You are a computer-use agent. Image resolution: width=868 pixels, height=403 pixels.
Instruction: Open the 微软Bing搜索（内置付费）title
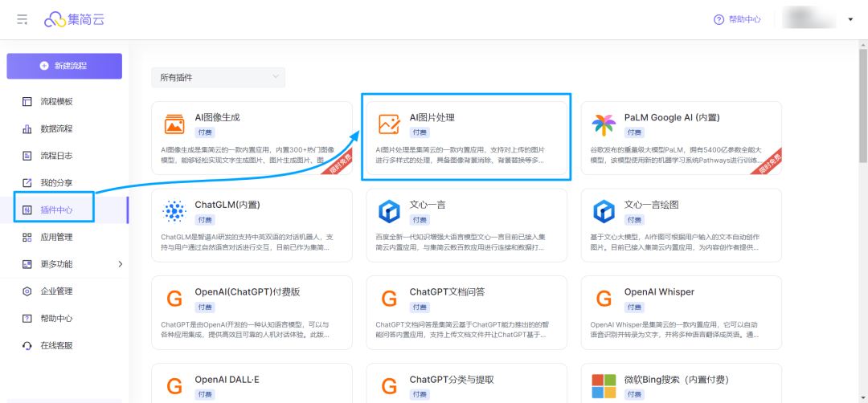(677, 379)
